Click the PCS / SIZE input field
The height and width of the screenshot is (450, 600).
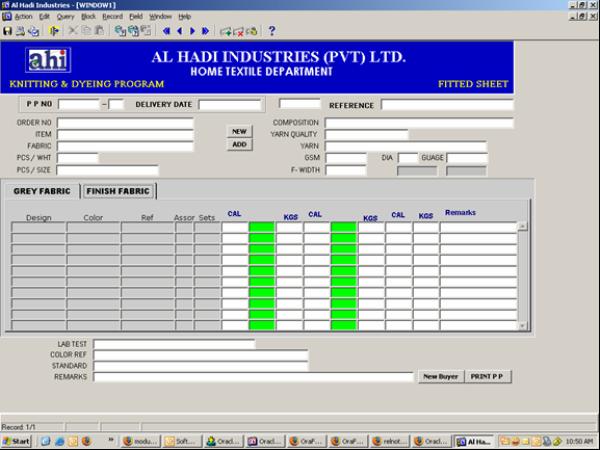[108, 170]
